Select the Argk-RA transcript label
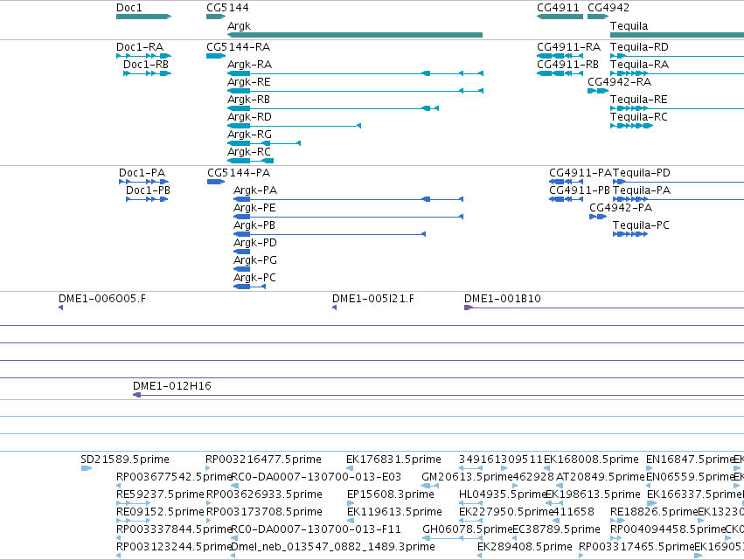Viewport: 744px width, 560px height. tap(249, 65)
